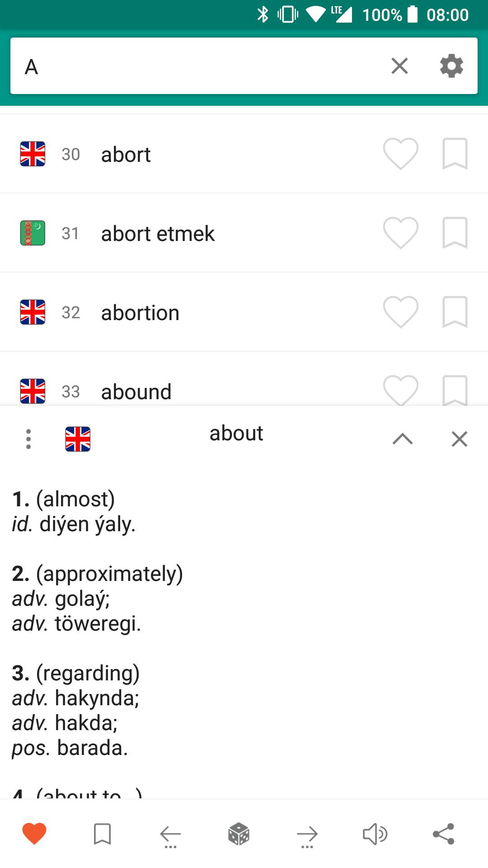Open settings gear in search bar
The width and height of the screenshot is (488, 868).
451,66
